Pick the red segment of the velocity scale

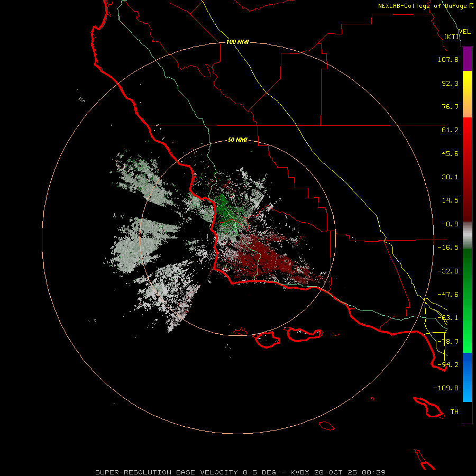pyautogui.click(x=467, y=169)
